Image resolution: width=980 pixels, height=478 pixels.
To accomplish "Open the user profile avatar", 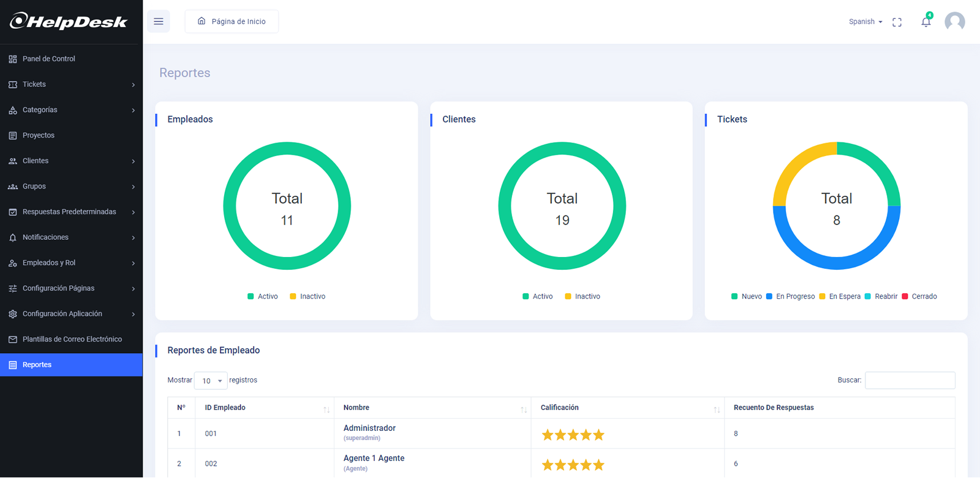I will click(954, 22).
